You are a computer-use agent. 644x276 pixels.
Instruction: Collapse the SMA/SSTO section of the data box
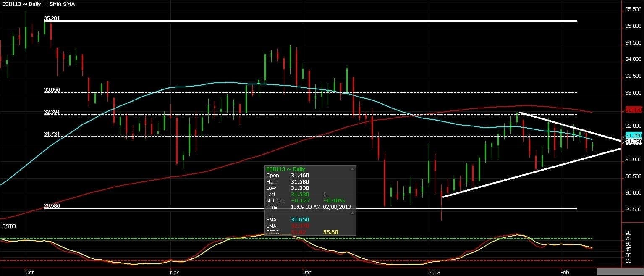(x=352, y=213)
